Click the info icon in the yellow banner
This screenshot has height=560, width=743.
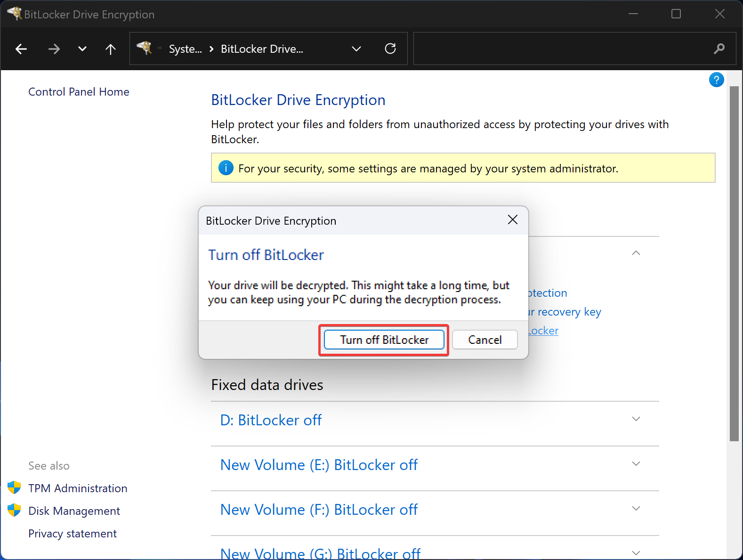[x=226, y=168]
